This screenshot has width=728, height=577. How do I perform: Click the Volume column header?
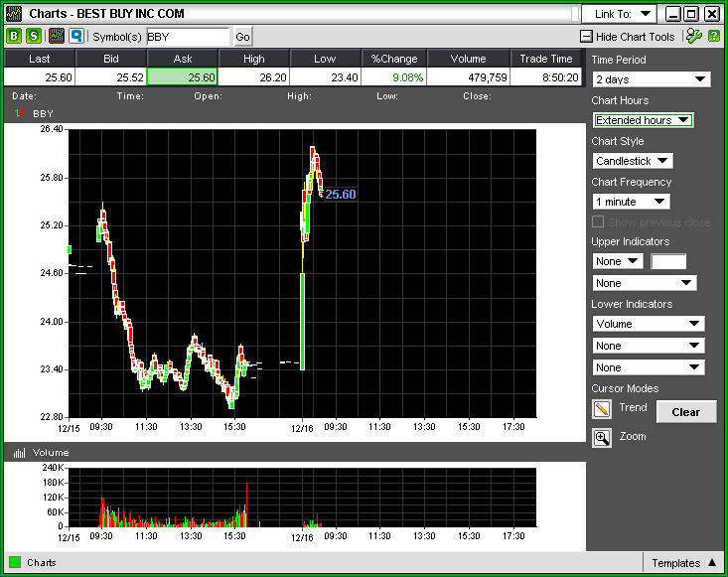(x=468, y=59)
